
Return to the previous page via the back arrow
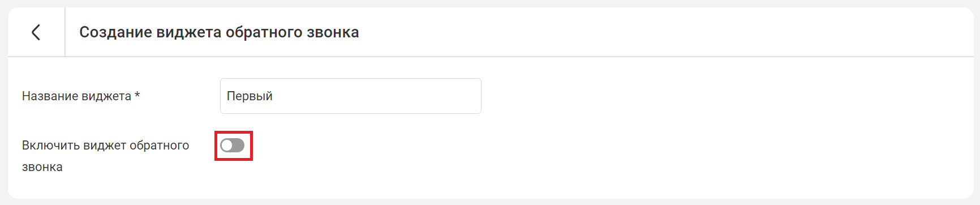tap(36, 32)
